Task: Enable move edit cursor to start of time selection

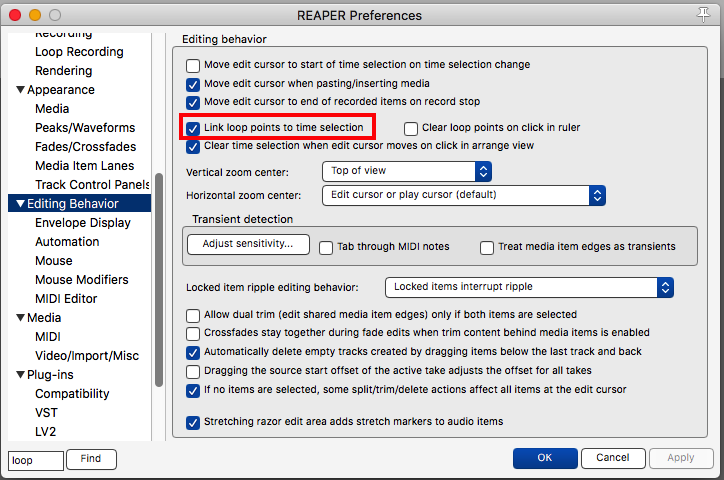Action: tap(193, 66)
